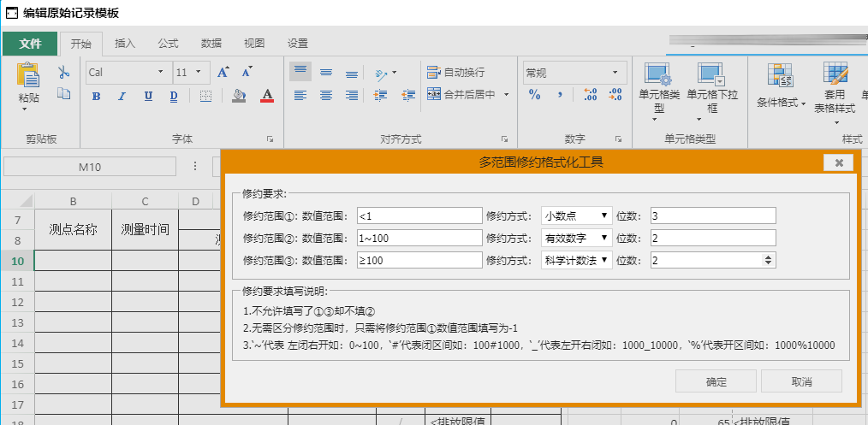
Task: Expand the Paste options arrow
Action: pos(24,109)
